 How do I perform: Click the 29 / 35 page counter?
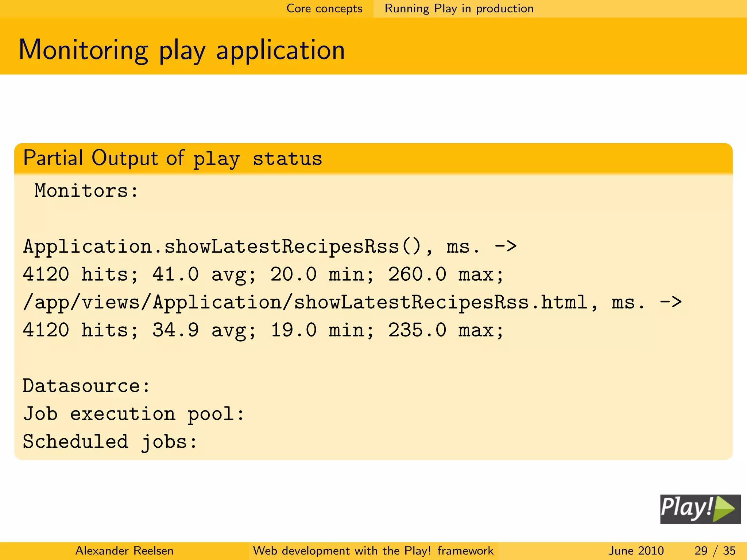(715, 551)
